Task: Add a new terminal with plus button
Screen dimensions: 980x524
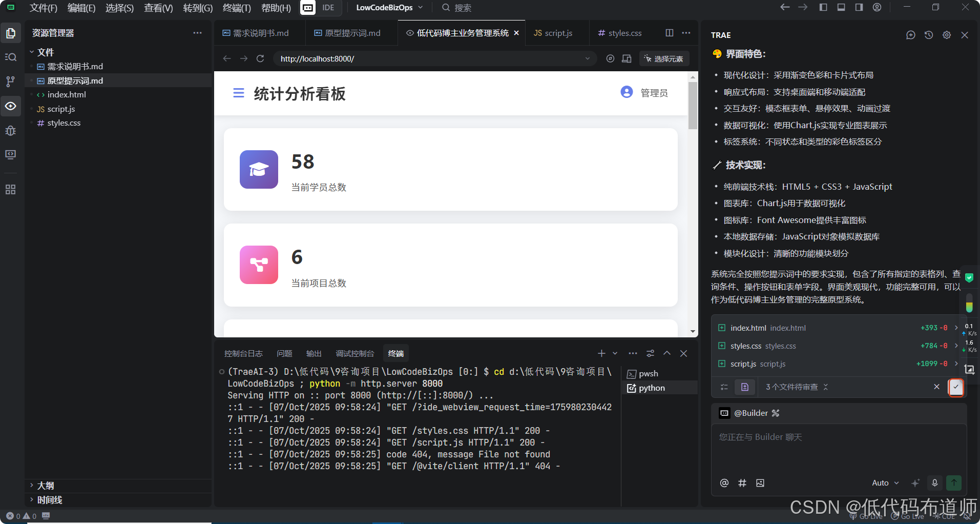Action: pyautogui.click(x=601, y=353)
